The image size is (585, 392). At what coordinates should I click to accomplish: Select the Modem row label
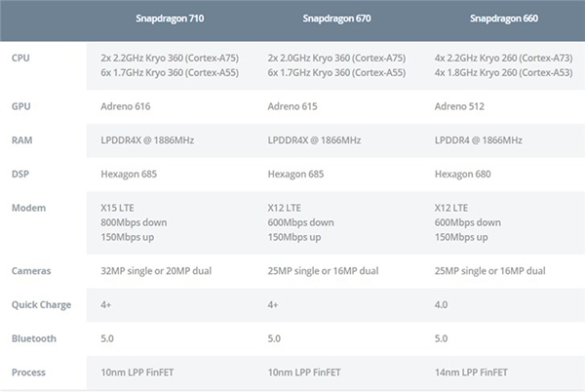point(26,207)
